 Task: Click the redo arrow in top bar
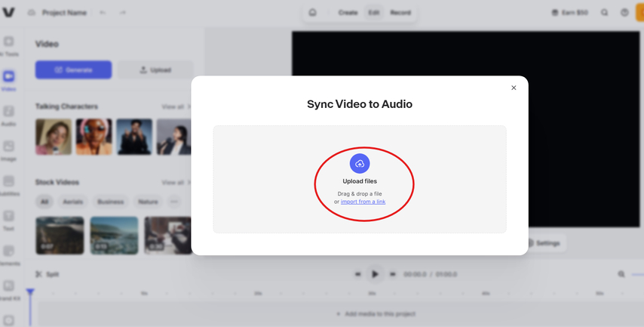click(122, 13)
